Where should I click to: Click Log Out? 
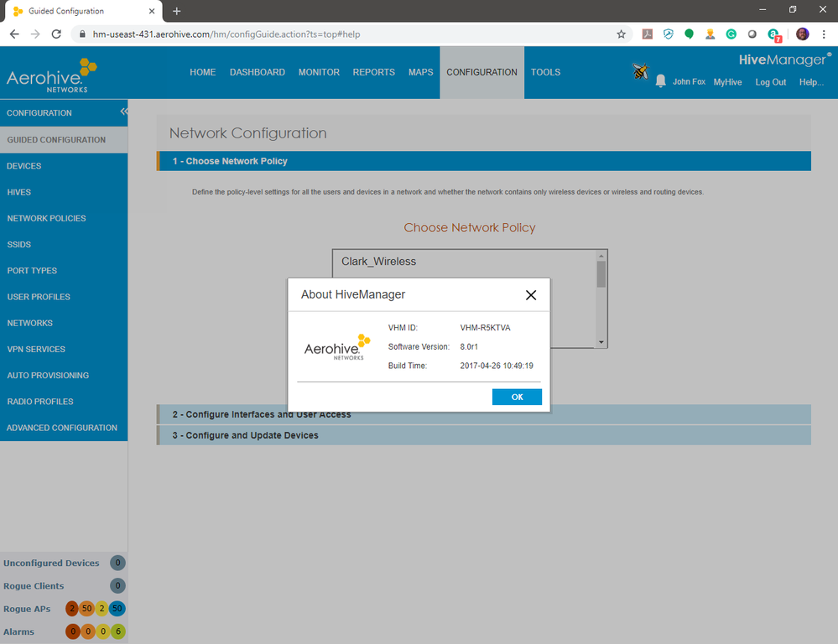771,82
